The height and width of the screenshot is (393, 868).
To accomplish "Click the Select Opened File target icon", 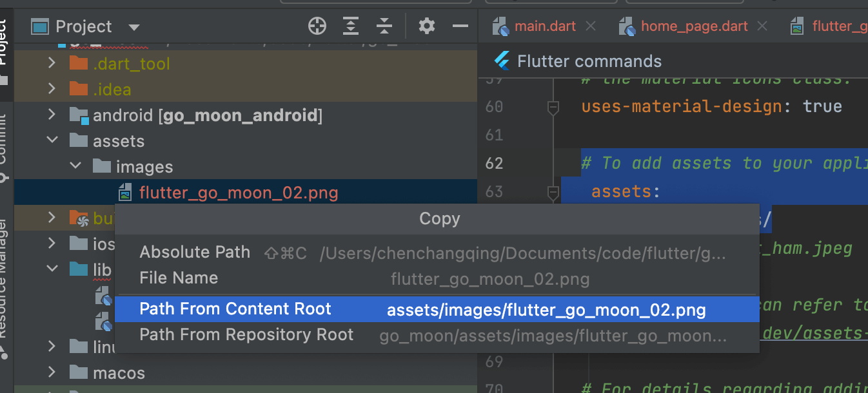I will (x=317, y=26).
